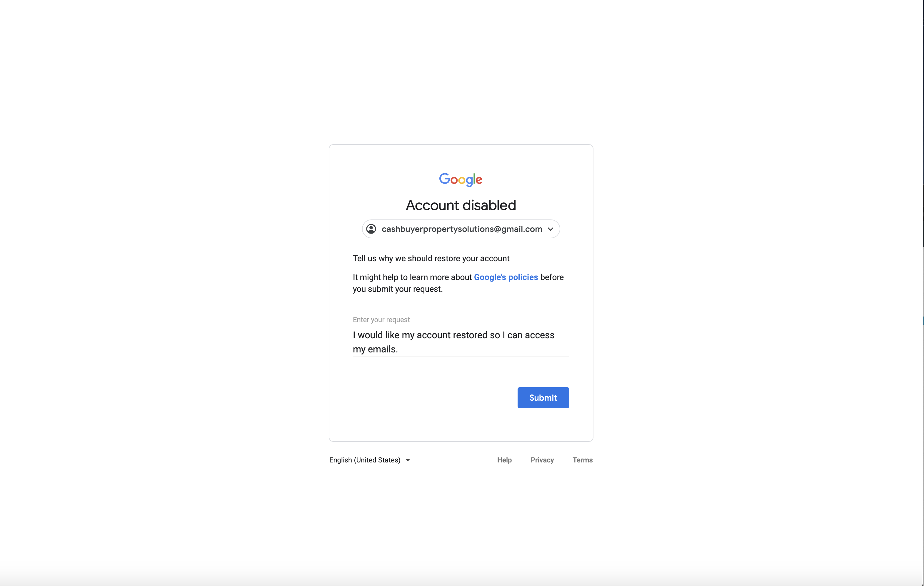The width and height of the screenshot is (924, 586).
Task: Click the cashbuyerpropertysolutions@gmail.com email address
Action: (x=462, y=229)
